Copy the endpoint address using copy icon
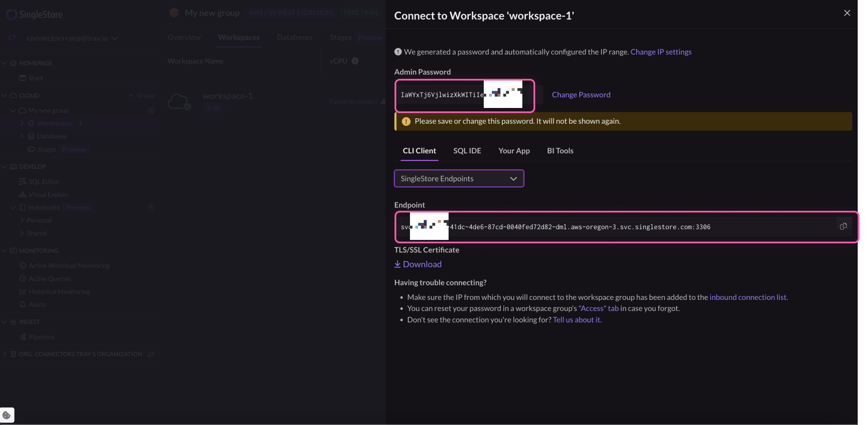The height and width of the screenshot is (425, 868). click(x=843, y=226)
